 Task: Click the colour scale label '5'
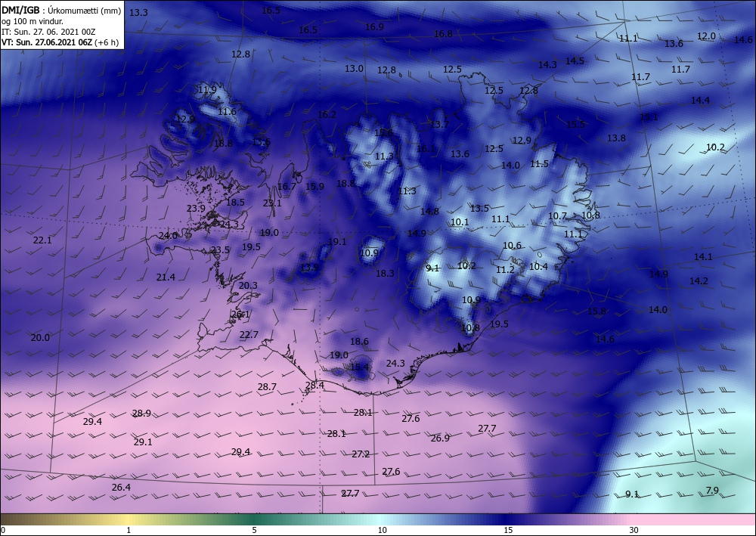254,530
